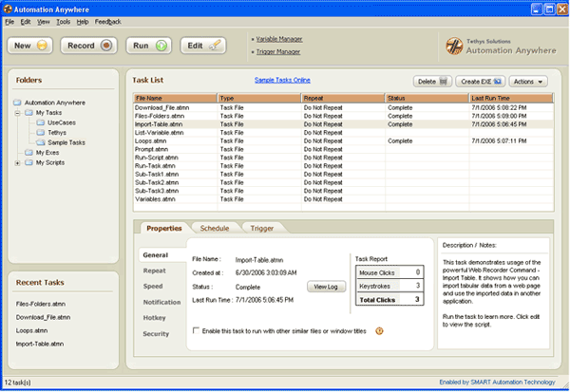This screenshot has height=392, width=570.
Task: Click the Run button's green icon
Action: [x=161, y=46]
